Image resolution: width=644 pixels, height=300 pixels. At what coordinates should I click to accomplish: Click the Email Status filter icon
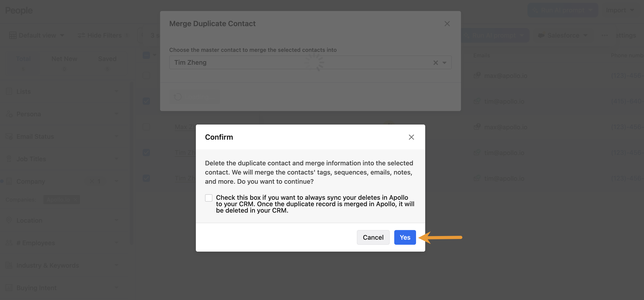pyautogui.click(x=9, y=136)
